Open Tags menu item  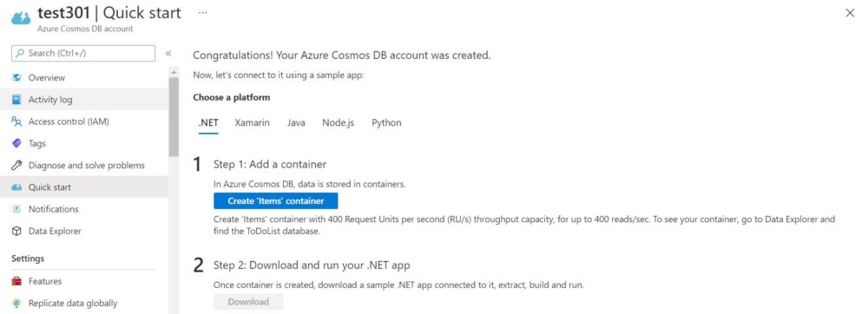[x=84, y=143]
